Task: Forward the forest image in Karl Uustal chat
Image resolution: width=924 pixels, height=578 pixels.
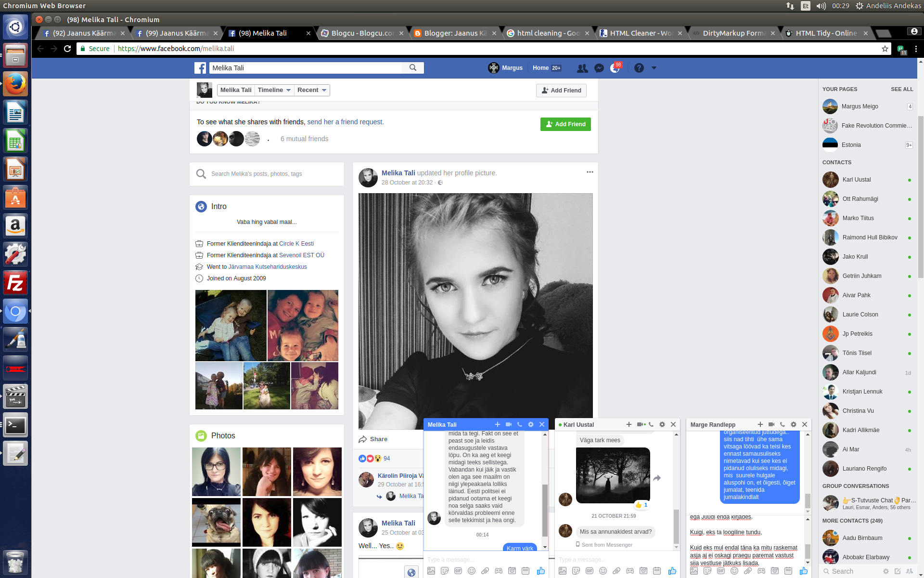Action: pyautogui.click(x=657, y=478)
